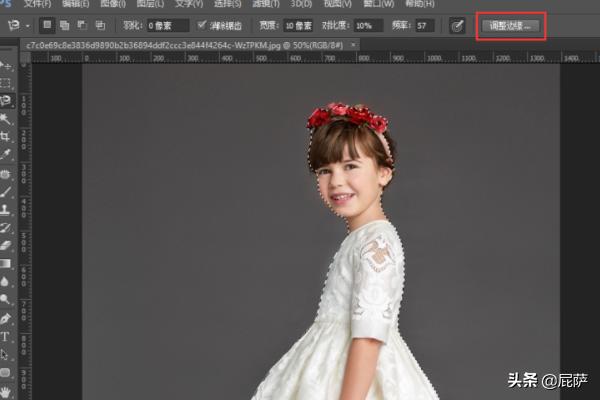Click the frequency (频率) value field
The image size is (600, 400).
pyautogui.click(x=424, y=25)
